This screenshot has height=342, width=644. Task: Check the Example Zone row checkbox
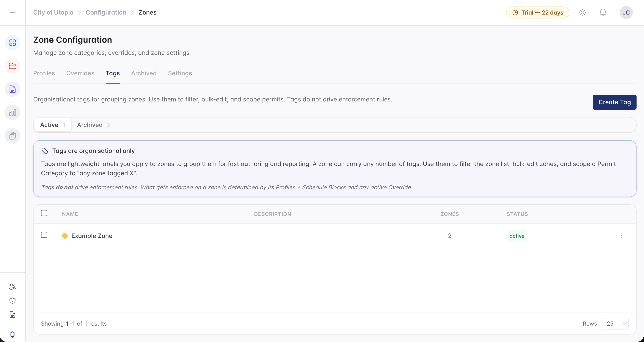click(44, 235)
